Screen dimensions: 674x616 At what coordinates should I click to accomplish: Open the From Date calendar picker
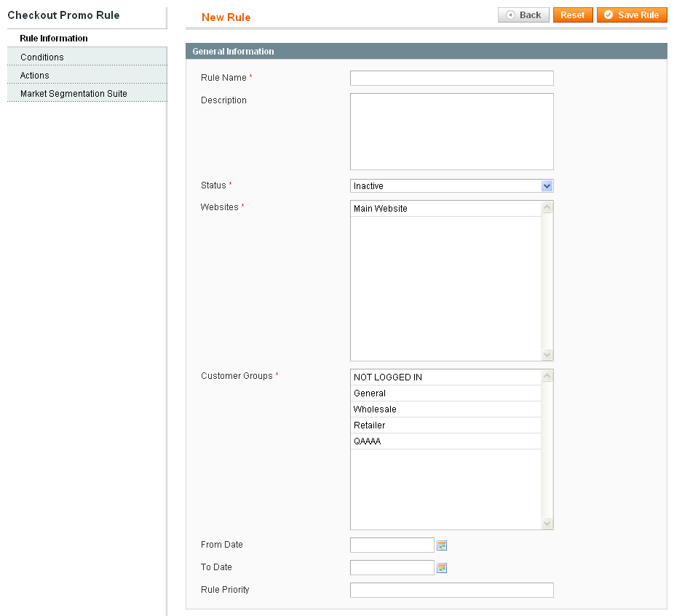(442, 545)
